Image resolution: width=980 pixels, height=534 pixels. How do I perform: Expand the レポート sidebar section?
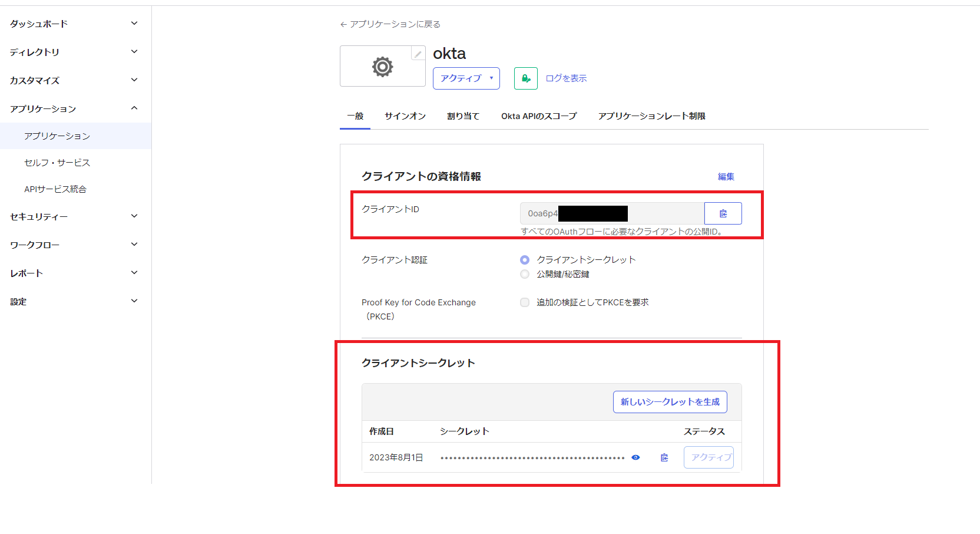pos(75,273)
